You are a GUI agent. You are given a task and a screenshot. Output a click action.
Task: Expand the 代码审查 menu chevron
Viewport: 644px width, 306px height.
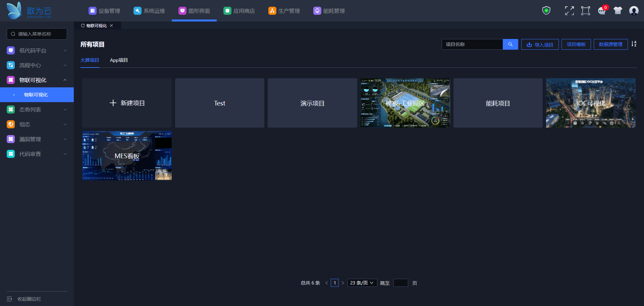[x=65, y=154]
